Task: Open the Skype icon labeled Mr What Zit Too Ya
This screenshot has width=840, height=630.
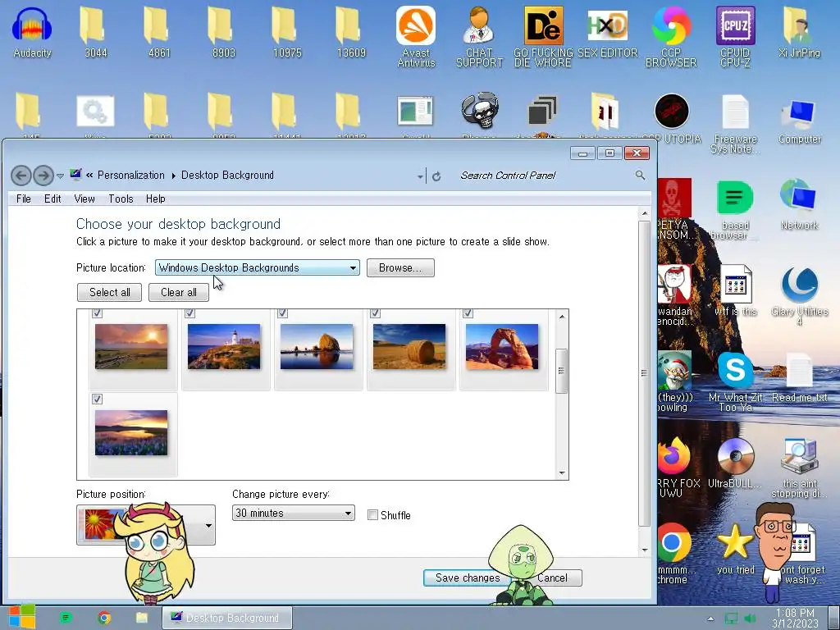Action: point(735,382)
